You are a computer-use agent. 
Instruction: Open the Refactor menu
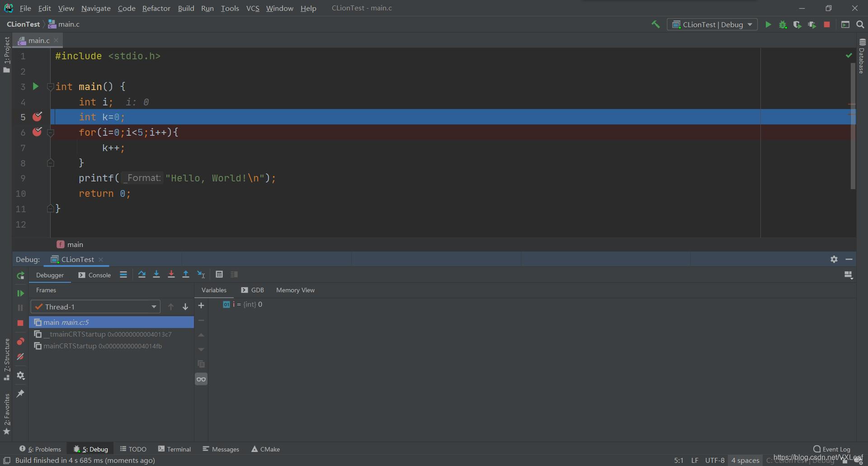coord(156,8)
